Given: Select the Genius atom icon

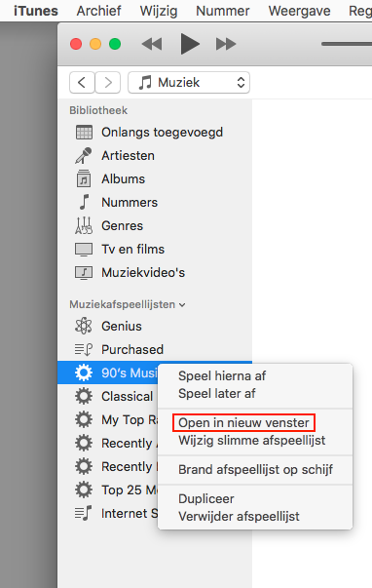Looking at the screenshot, I should (84, 326).
